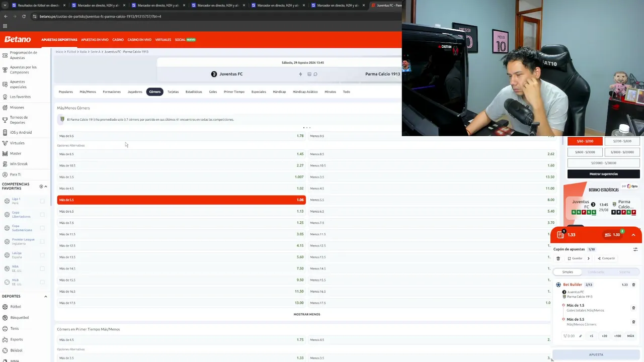Select the highlighted Más de 5.5 row
Viewport: 644px width, 362px height.
[x=181, y=200]
